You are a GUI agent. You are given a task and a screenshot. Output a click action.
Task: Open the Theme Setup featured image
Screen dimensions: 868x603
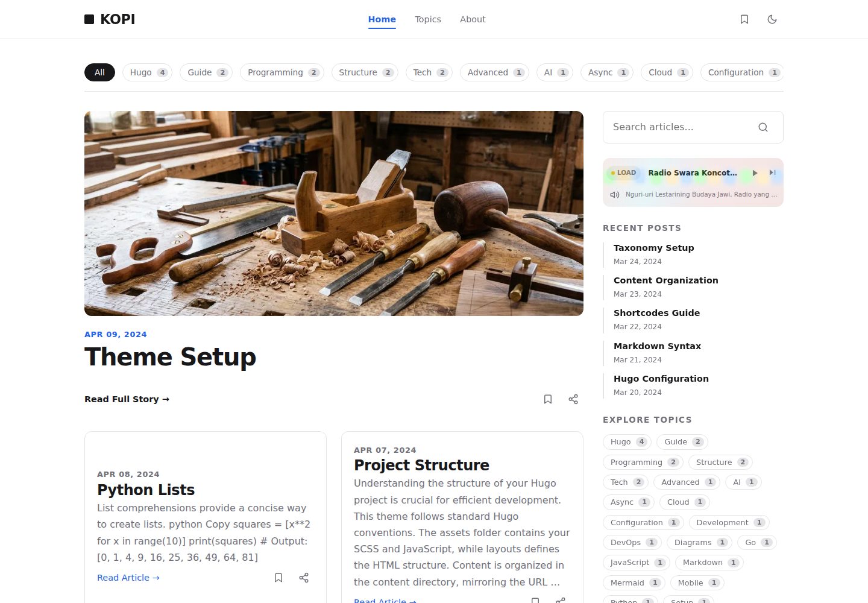pyautogui.click(x=334, y=213)
